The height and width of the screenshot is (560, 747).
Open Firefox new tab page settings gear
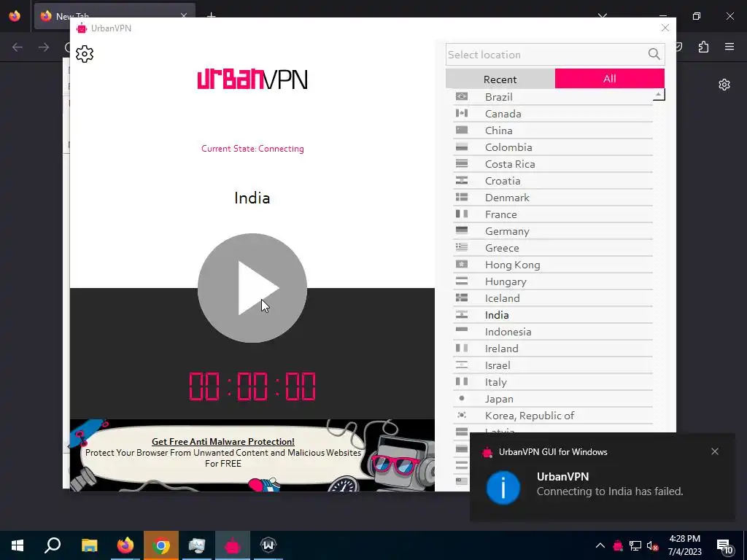(724, 85)
